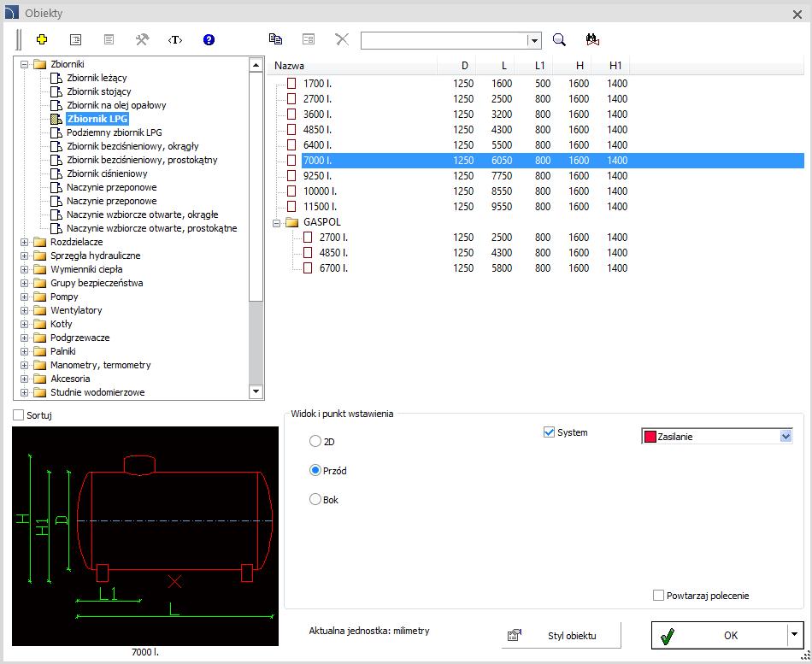Open the search box dropdown arrow

click(534, 40)
